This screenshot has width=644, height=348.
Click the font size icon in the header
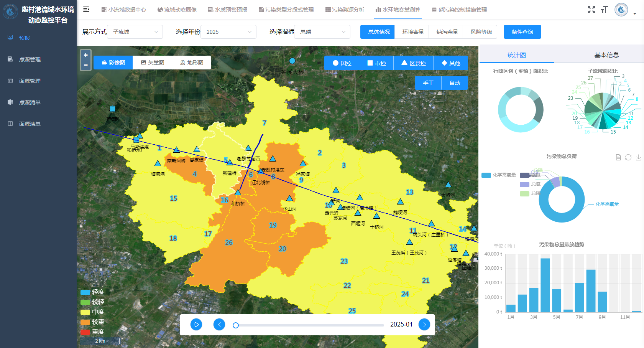[x=605, y=10]
